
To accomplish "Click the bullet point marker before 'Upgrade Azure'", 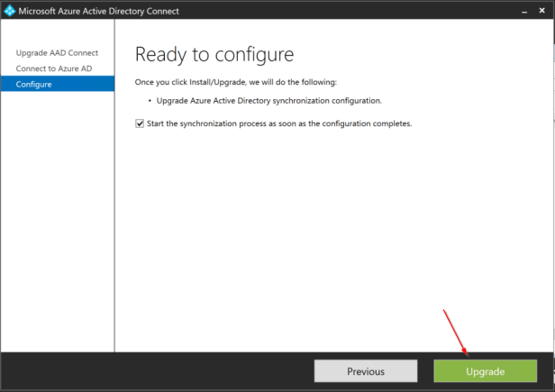I will click(x=148, y=100).
